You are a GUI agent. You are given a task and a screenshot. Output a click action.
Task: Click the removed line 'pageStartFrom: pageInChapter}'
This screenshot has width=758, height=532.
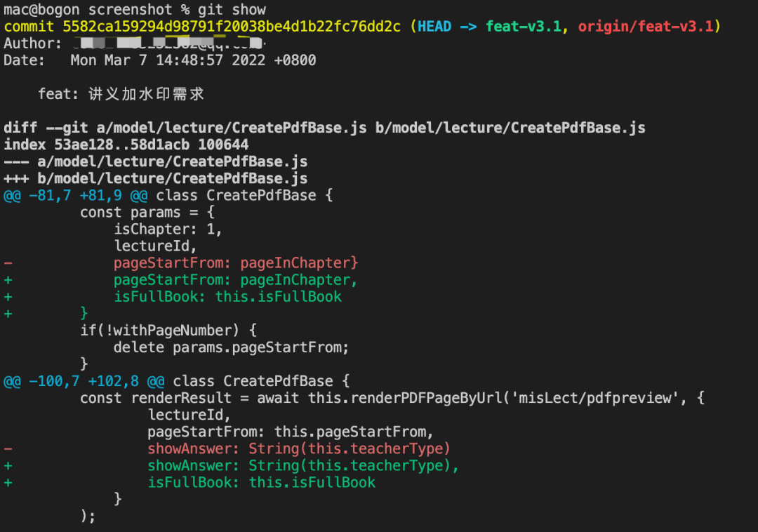pyautogui.click(x=236, y=263)
